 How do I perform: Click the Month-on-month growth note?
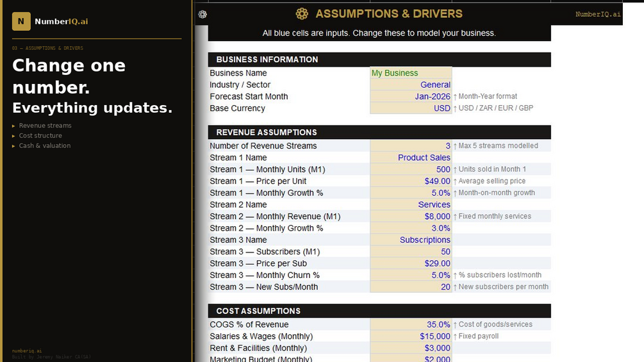pos(494,193)
